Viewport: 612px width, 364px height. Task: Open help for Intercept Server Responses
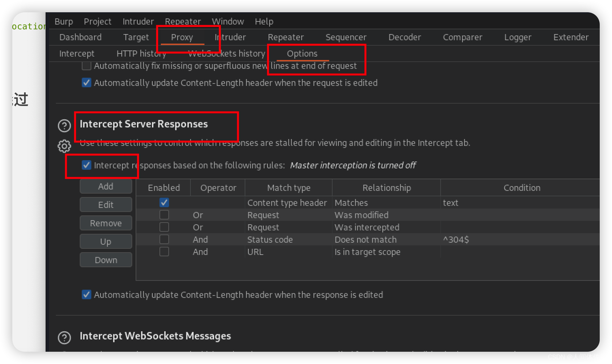tap(64, 125)
